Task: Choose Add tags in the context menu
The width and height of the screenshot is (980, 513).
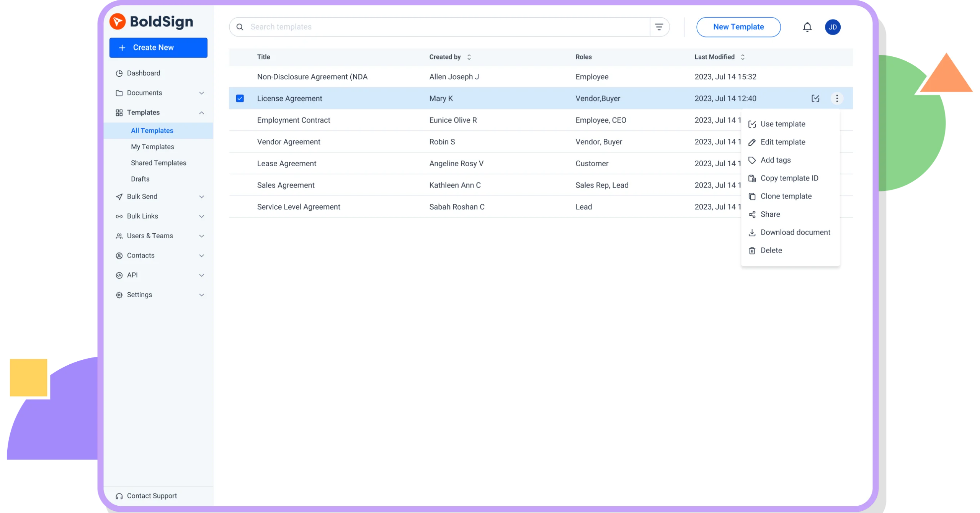Action: coord(775,160)
